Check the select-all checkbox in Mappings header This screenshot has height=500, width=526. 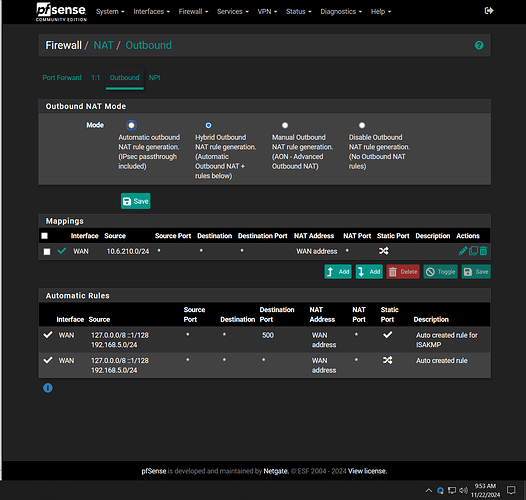point(44,236)
